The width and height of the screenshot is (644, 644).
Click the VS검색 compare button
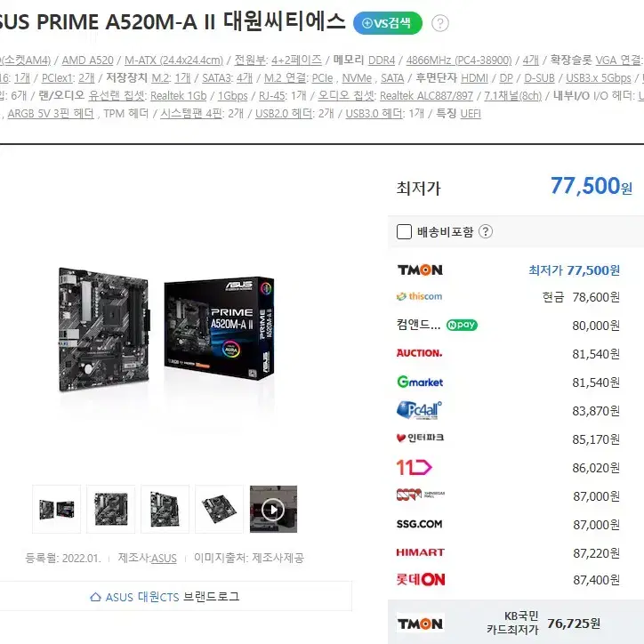(x=387, y=23)
